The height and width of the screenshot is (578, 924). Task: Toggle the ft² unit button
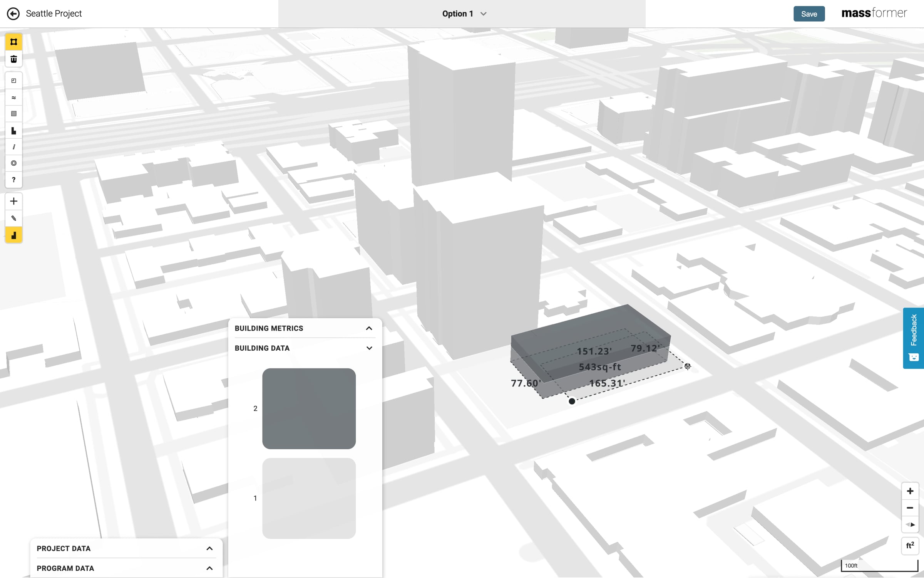[910, 546]
